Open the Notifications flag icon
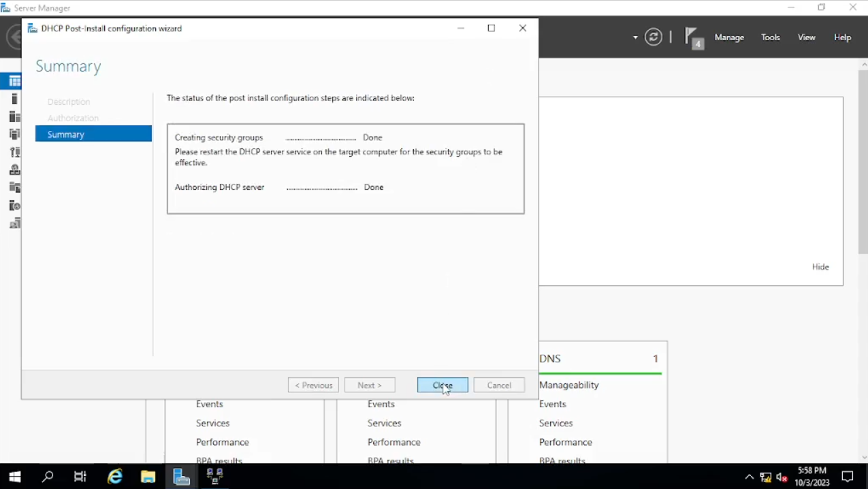The width and height of the screenshot is (868, 489). click(692, 37)
